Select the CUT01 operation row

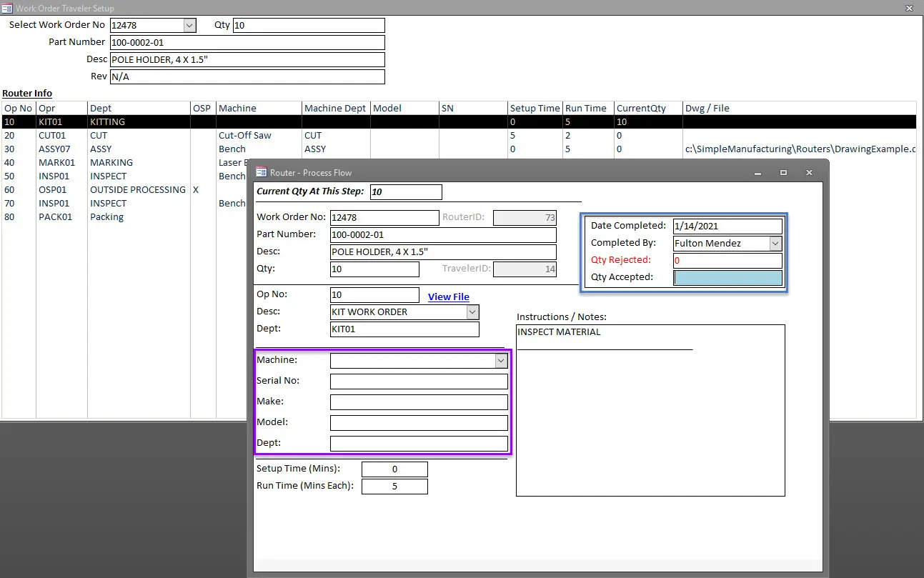click(x=52, y=135)
